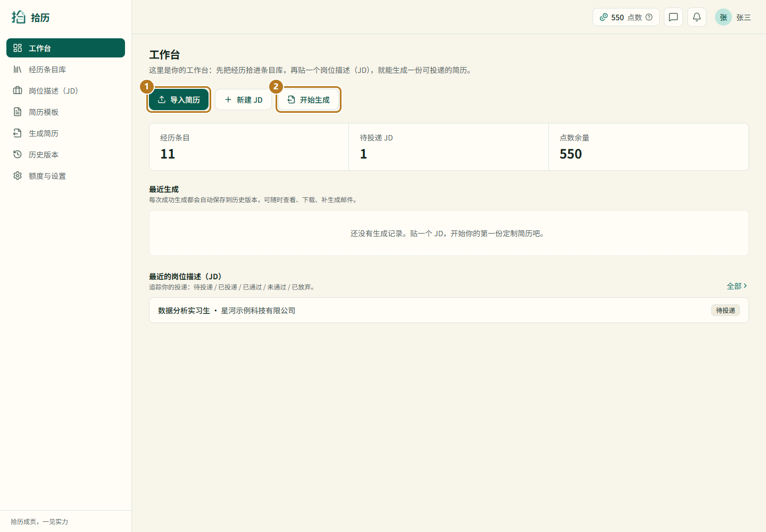
Task: Click the 张三 username
Action: tap(744, 18)
